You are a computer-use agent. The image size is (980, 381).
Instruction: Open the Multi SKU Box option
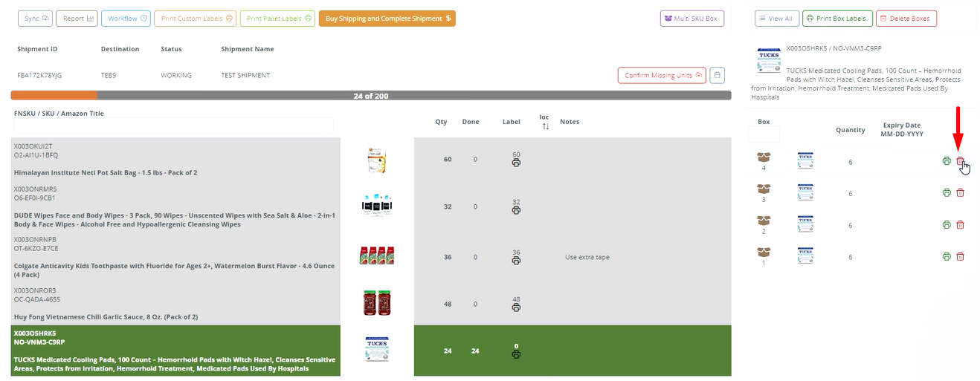point(692,19)
